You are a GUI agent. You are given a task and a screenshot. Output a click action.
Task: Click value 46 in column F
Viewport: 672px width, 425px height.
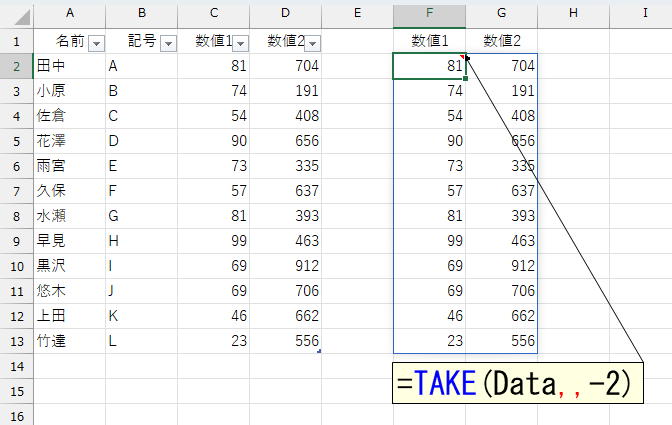[x=429, y=316]
